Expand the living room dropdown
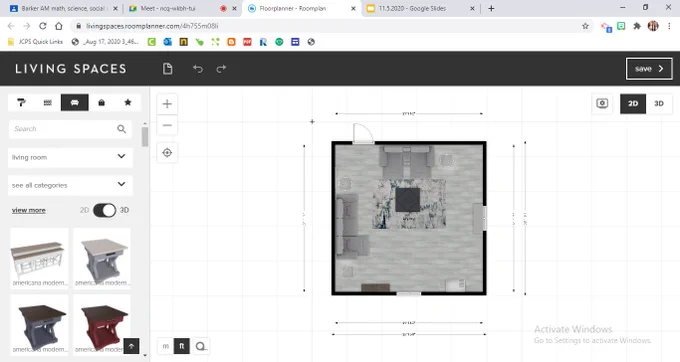 [x=70, y=157]
